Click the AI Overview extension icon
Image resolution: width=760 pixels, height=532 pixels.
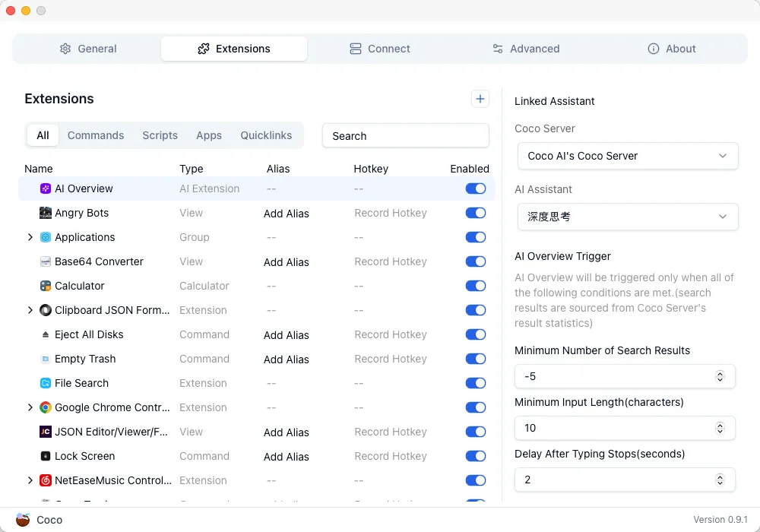click(46, 188)
